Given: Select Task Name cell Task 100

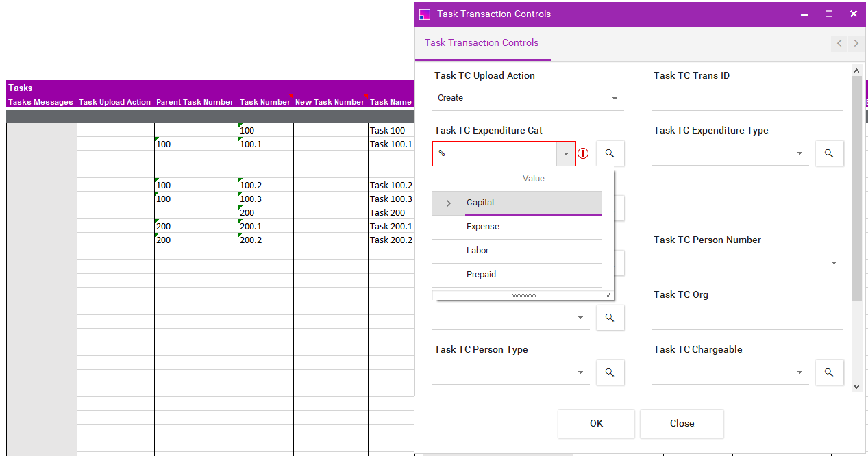Looking at the screenshot, I should point(391,130).
